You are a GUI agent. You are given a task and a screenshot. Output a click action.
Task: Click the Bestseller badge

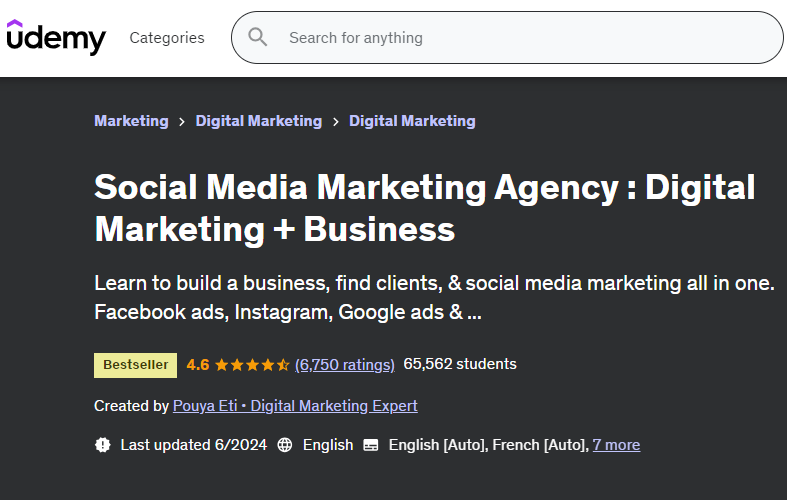tap(136, 365)
